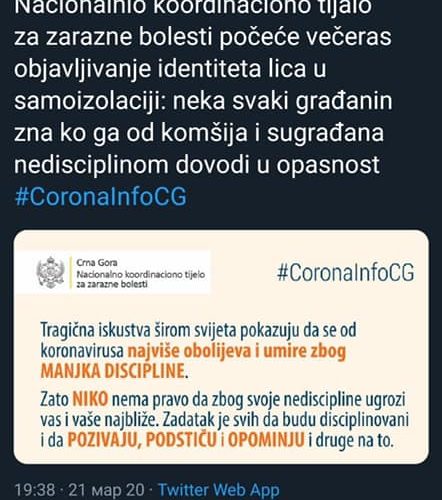This screenshot has width=442, height=500.
Task: Click the Montenegro coat of arms emblem
Action: pyautogui.click(x=50, y=273)
